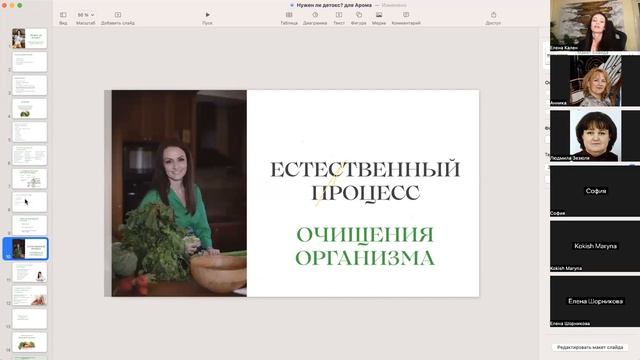Open the Media (Медиа) picker icon
This screenshot has width=640, height=360.
click(x=379, y=15)
